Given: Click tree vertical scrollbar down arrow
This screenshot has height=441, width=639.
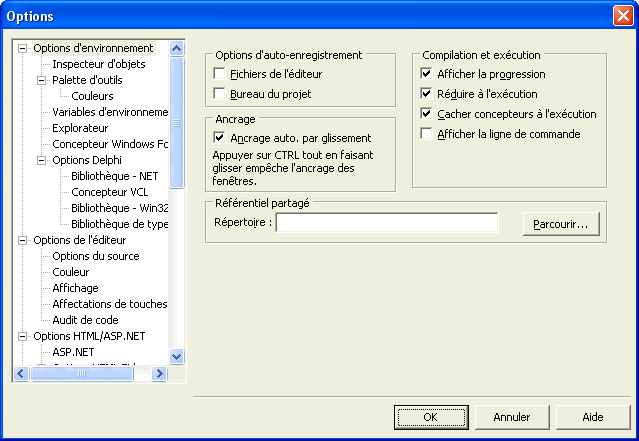Looking at the screenshot, I should point(177,356).
